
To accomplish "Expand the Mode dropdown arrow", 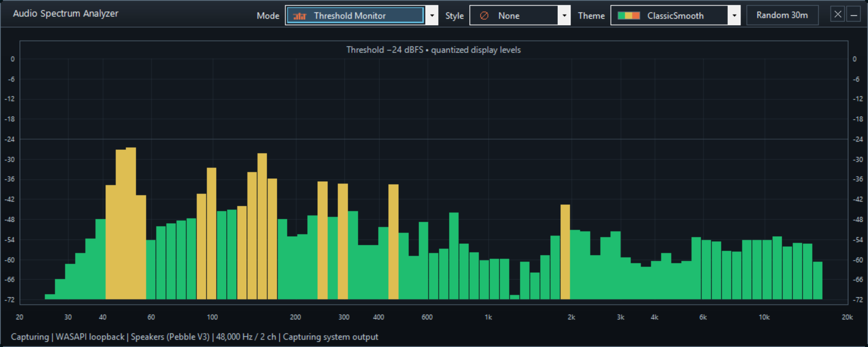I will [432, 15].
